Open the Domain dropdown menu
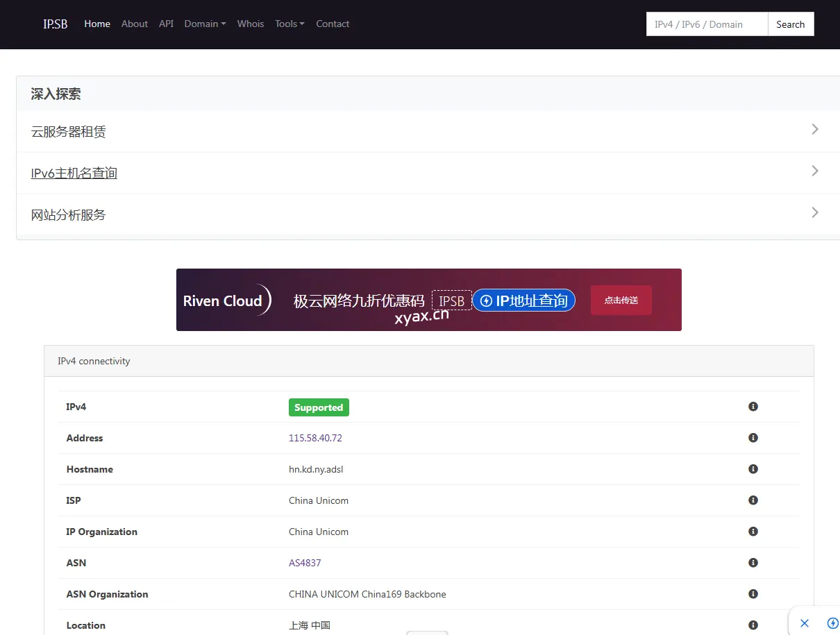The width and height of the screenshot is (840, 635). pyautogui.click(x=205, y=24)
